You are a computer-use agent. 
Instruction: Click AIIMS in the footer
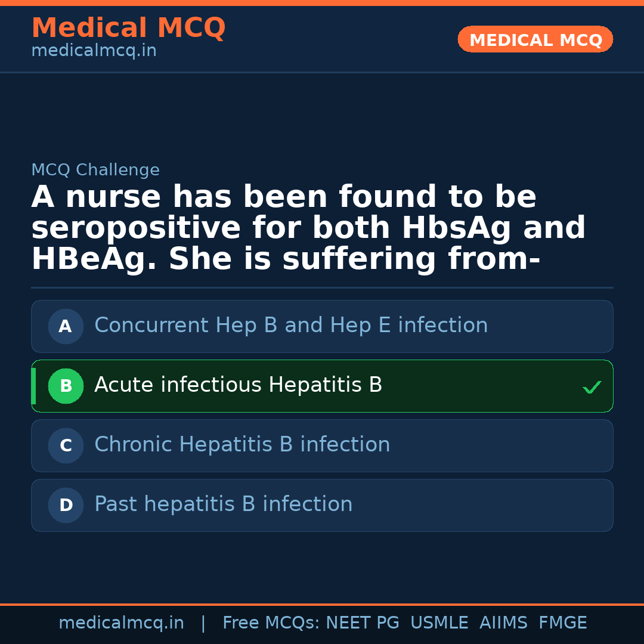[503, 623]
